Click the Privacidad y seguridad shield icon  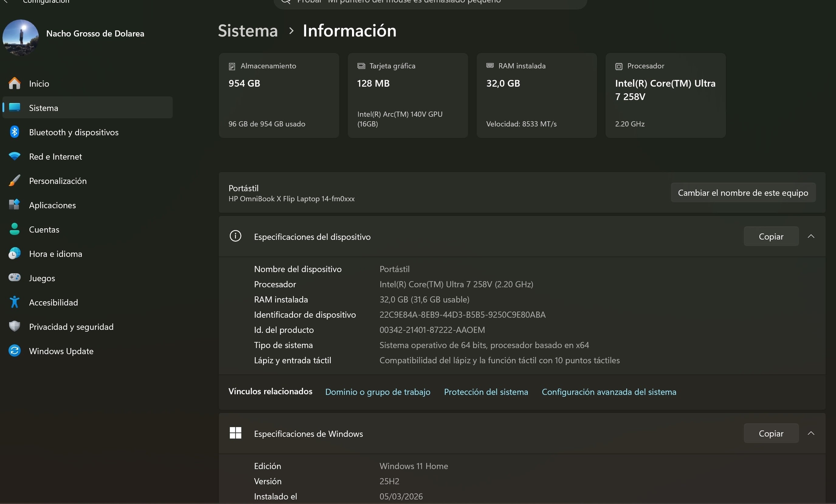pyautogui.click(x=14, y=326)
